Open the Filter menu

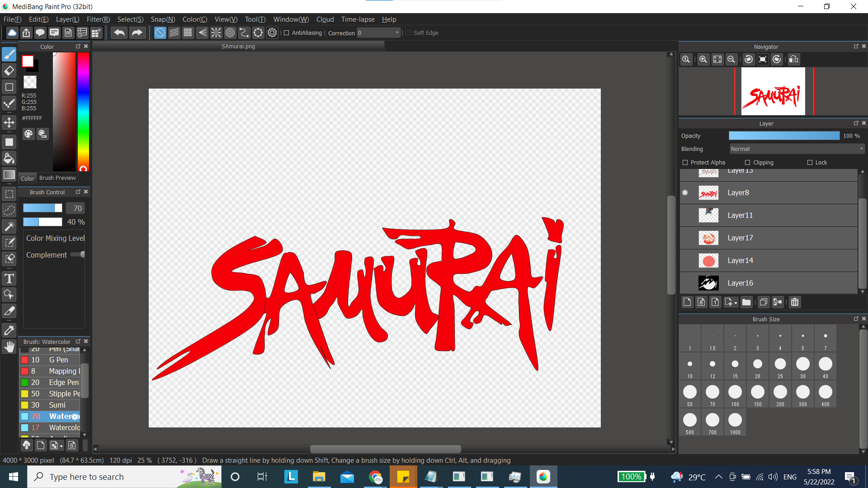pos(98,19)
